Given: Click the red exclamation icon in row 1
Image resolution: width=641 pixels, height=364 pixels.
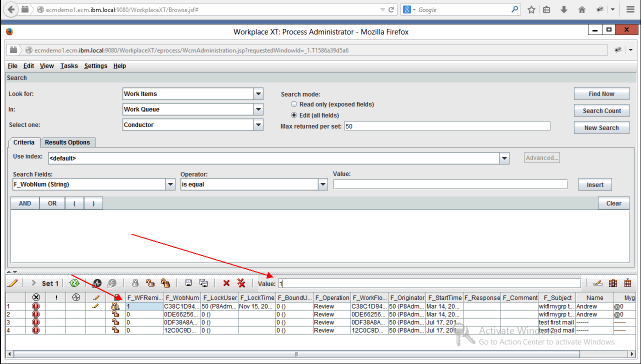Looking at the screenshot, I should (x=35, y=306).
